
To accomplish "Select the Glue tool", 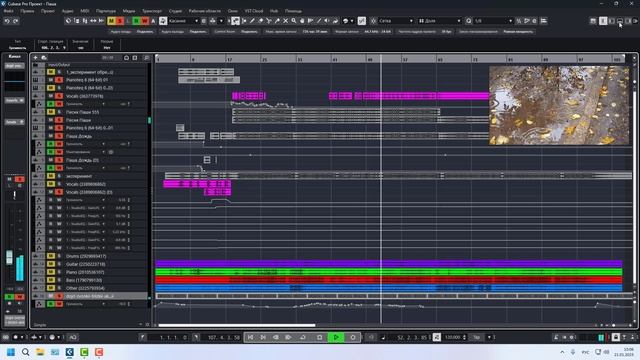I will [277, 21].
